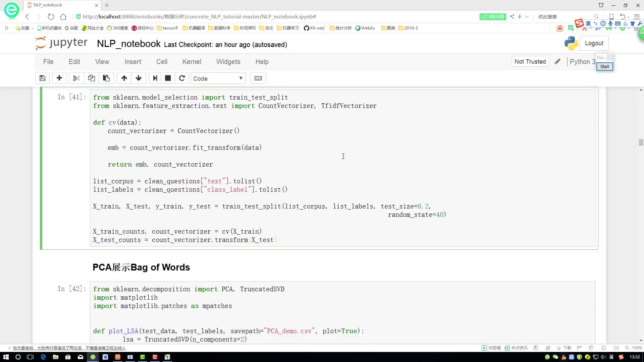Open the 2018-3 bookmark folder
The height and width of the screenshot is (362, 644).
coord(408,28)
